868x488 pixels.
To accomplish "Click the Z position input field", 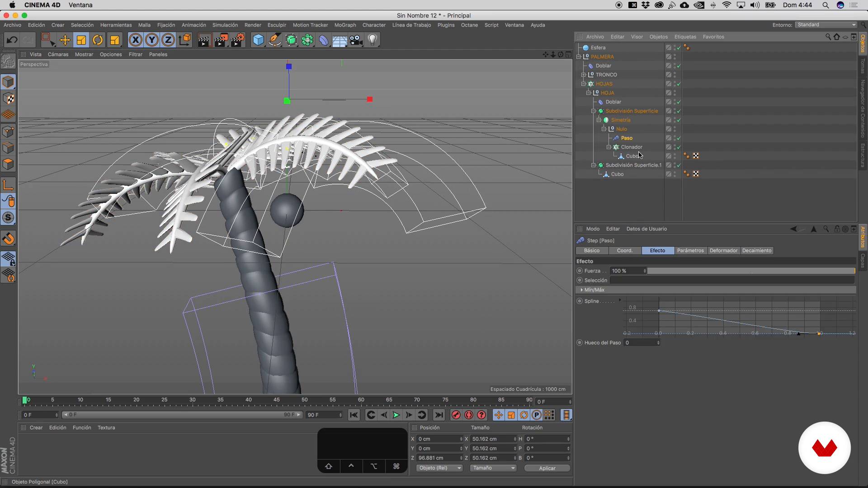I will (439, 458).
